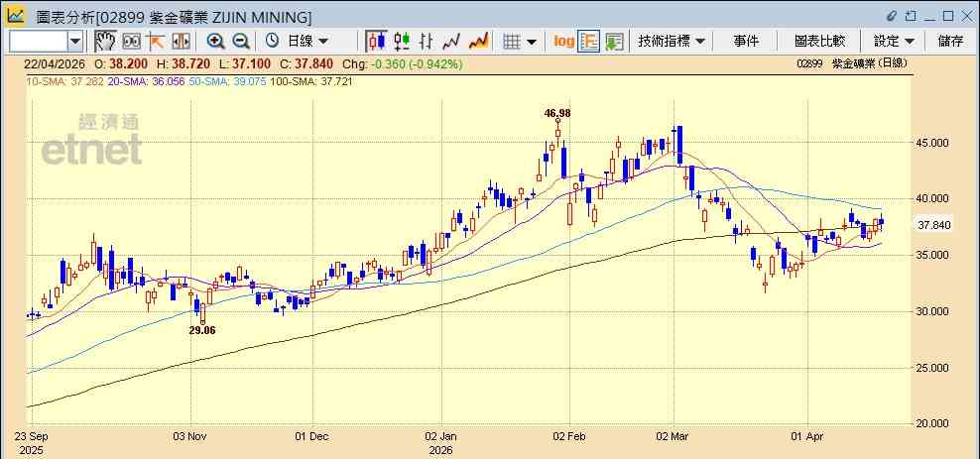Click the 01 Apr date axis label
The image size is (980, 459).
806,436
